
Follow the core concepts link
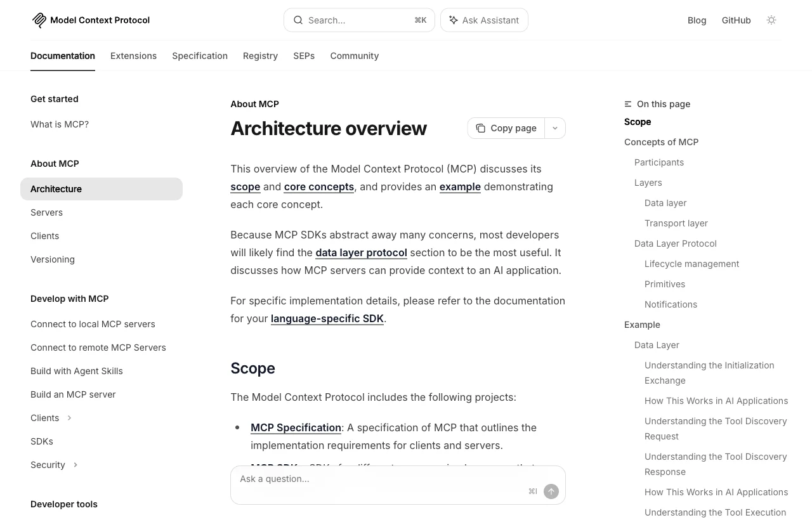pyautogui.click(x=319, y=186)
